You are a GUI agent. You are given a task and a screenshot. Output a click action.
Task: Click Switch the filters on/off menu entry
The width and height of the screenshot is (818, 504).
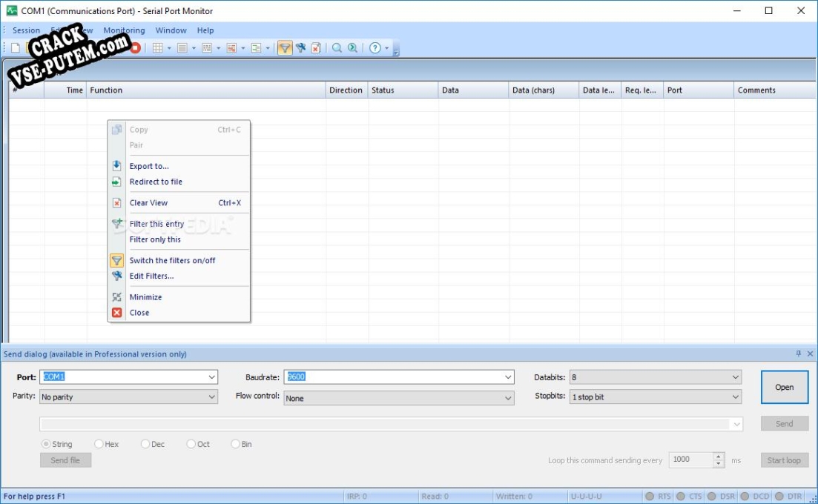click(x=179, y=261)
